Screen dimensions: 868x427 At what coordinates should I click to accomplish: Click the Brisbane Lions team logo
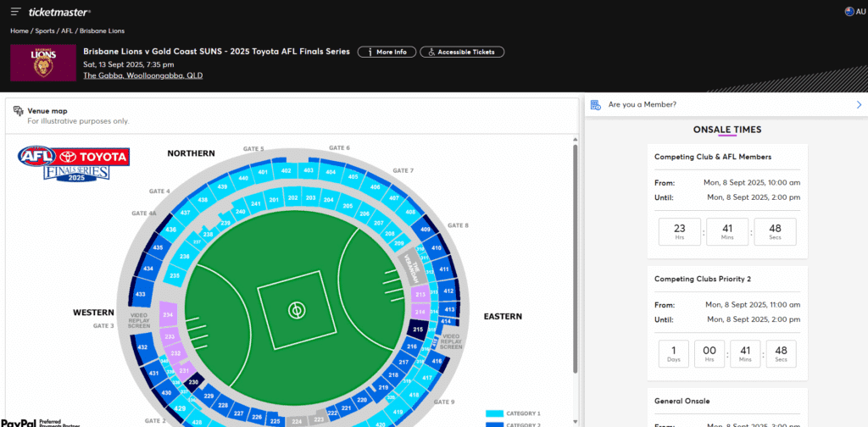(x=43, y=63)
